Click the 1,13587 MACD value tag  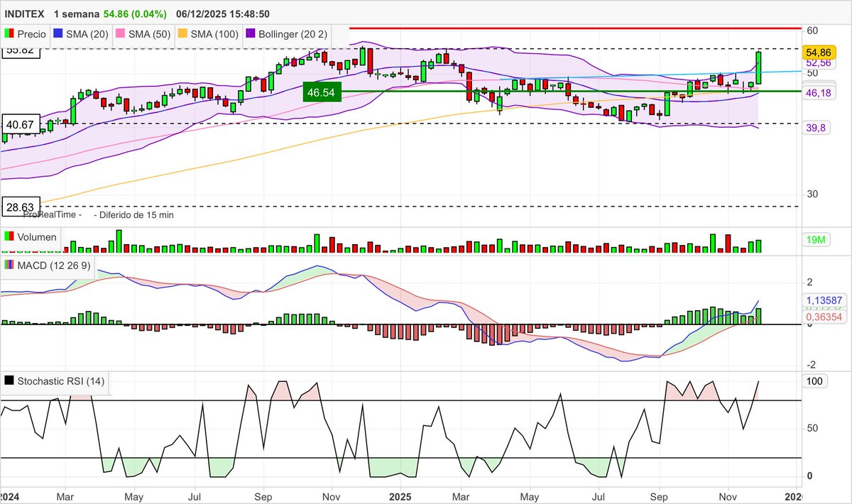coord(824,300)
